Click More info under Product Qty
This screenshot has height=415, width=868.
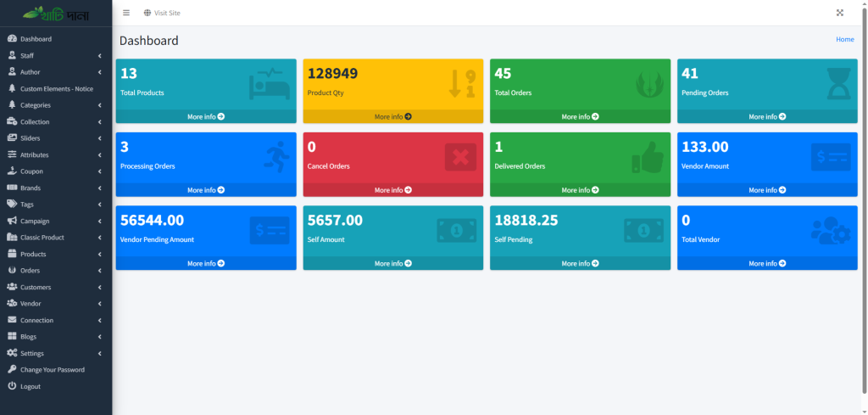tap(392, 116)
